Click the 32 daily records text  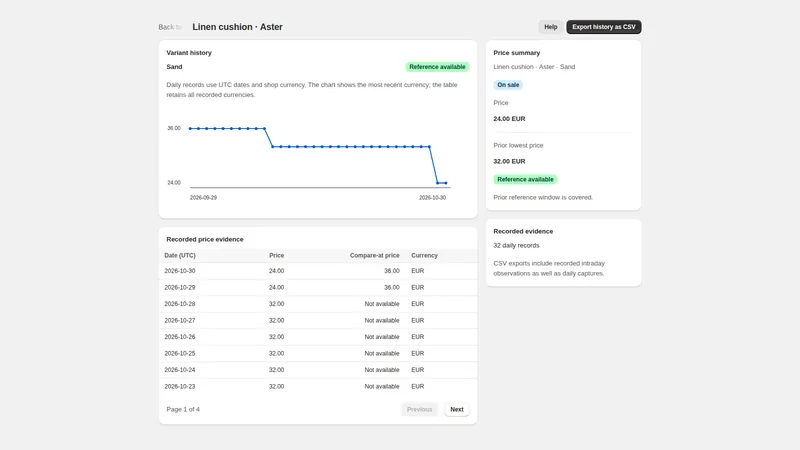516,245
